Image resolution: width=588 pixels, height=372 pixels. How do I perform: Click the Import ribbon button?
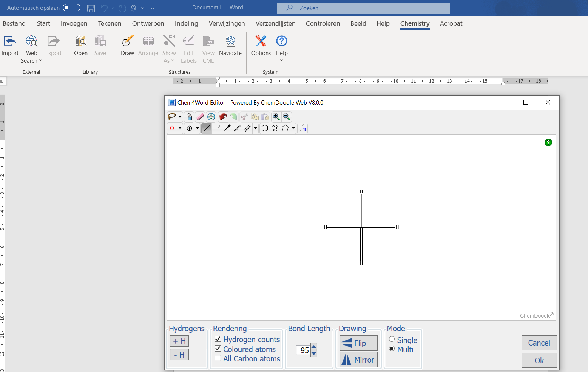click(x=10, y=46)
